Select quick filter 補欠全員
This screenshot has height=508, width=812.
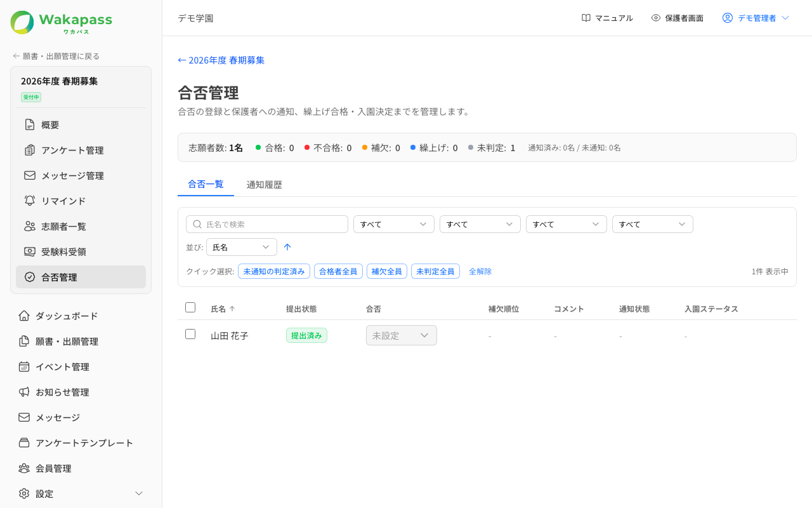(x=387, y=271)
